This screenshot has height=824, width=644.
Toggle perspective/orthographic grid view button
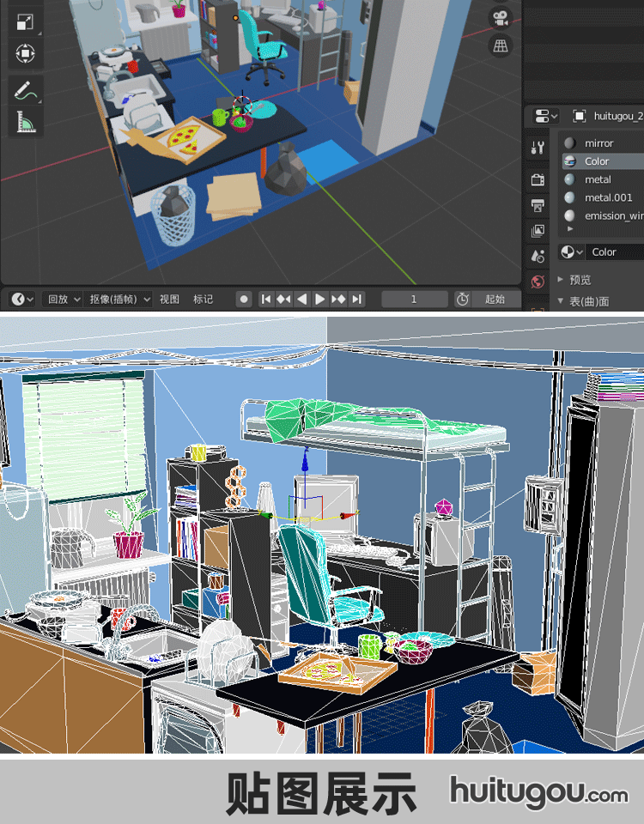[500, 45]
